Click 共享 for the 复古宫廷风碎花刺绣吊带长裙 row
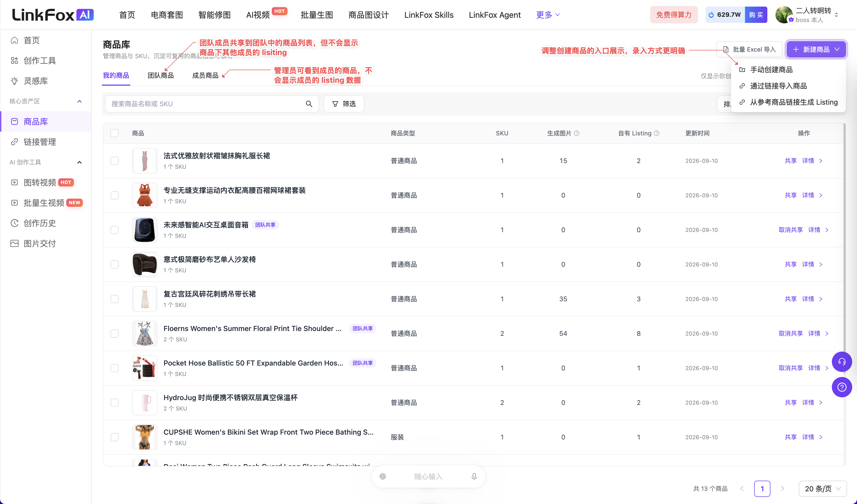The width and height of the screenshot is (857, 504). [790, 299]
